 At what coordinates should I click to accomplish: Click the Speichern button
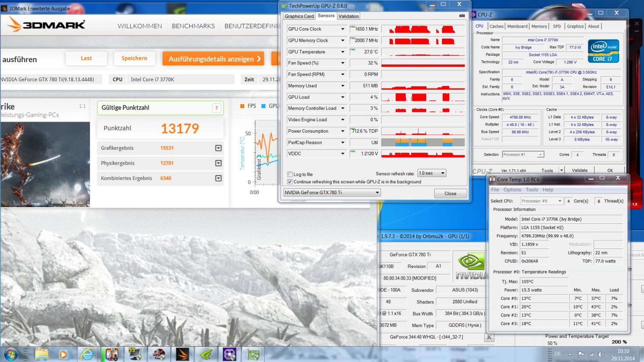(134, 58)
